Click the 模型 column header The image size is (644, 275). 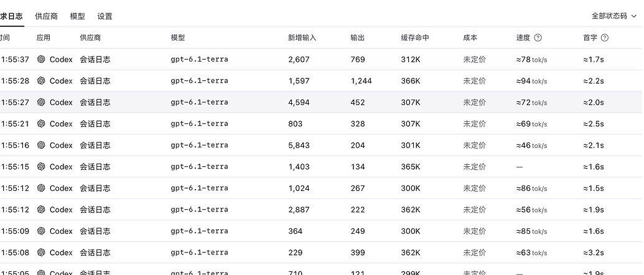coord(178,38)
